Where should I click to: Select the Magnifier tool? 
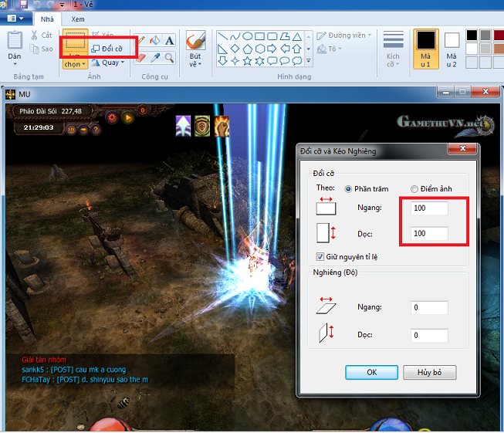[x=169, y=58]
